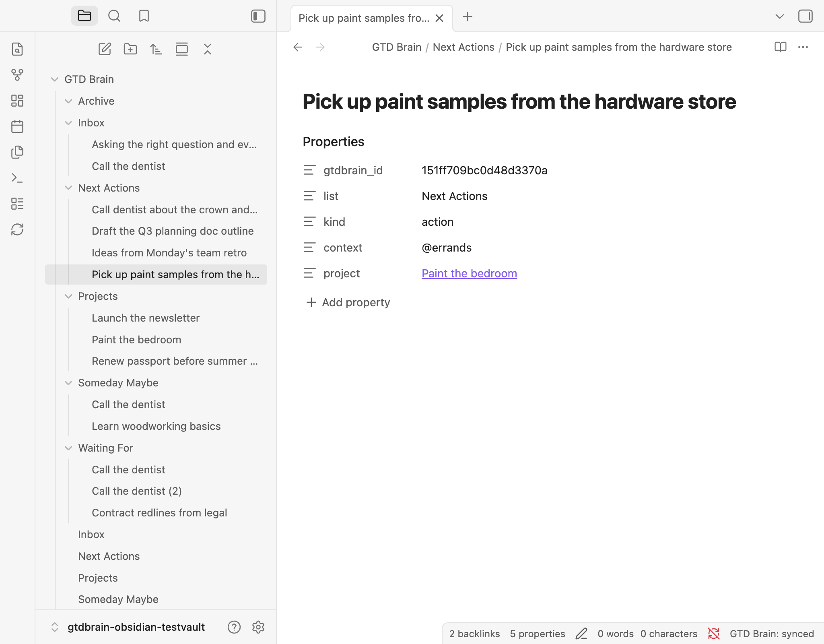Open Draft the Q3 planning doc outline
The image size is (824, 644).
pyautogui.click(x=173, y=231)
